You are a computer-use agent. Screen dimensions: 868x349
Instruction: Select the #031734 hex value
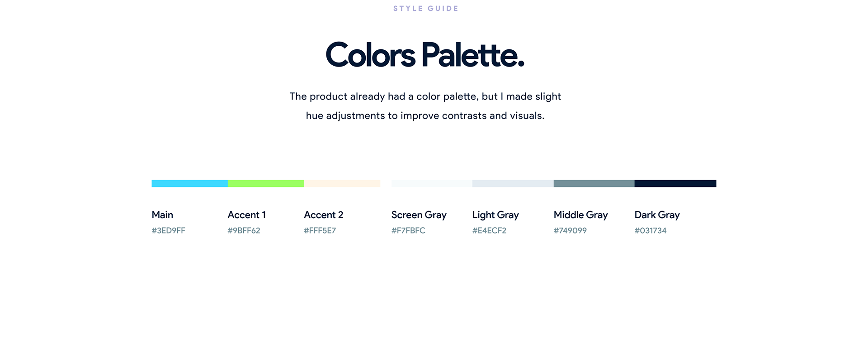(x=651, y=230)
